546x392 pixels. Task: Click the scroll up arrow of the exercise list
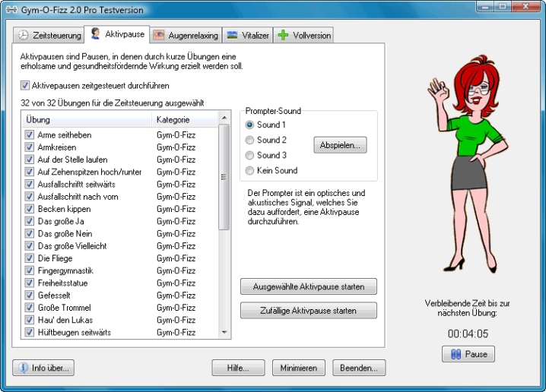pyautogui.click(x=224, y=119)
